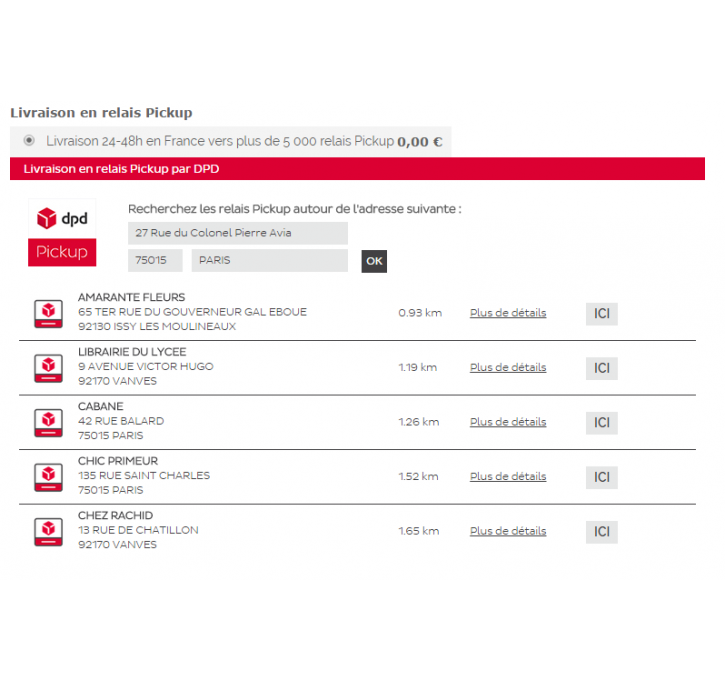This screenshot has height=680, width=725.
Task: Select the Livraison 24-48h relais Pickup radio button
Action: (29, 140)
